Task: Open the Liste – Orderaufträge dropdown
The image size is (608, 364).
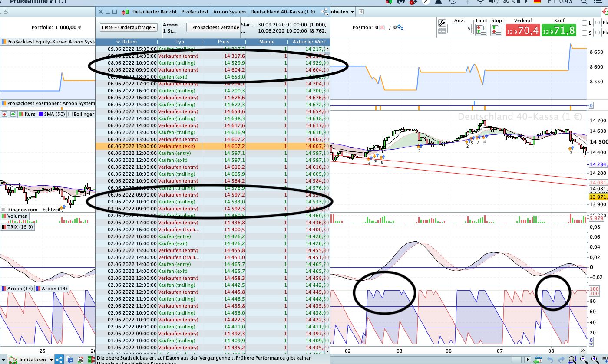Action: (129, 27)
